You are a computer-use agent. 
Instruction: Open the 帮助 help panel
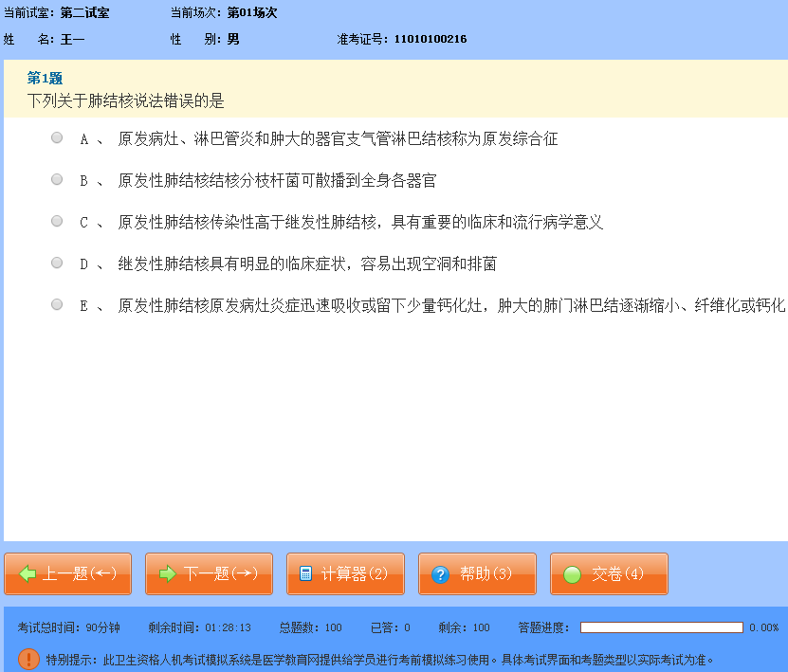tap(477, 573)
